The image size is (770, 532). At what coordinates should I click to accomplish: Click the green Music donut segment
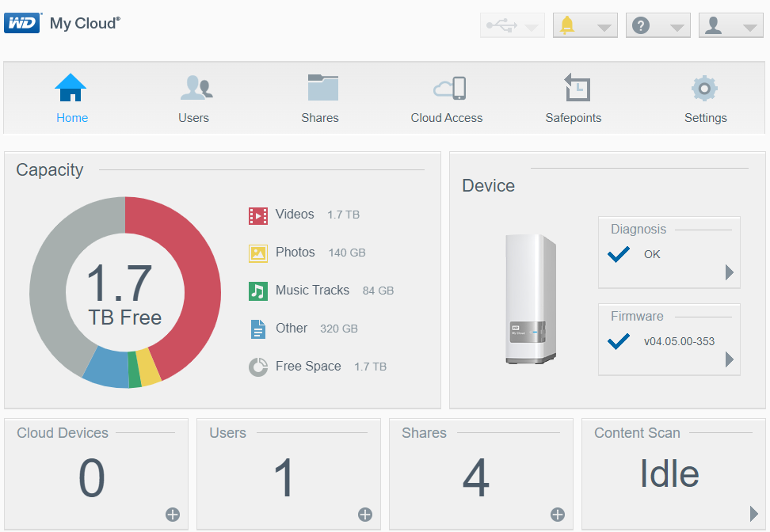point(134,370)
